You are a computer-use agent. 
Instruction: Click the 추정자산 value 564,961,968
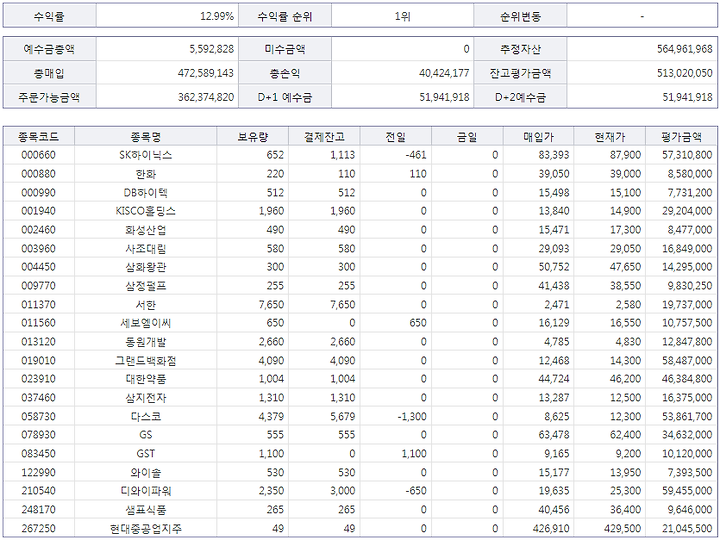point(685,49)
